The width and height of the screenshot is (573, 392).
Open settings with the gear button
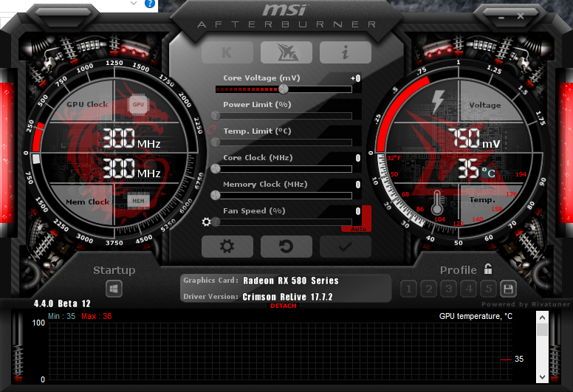point(227,247)
